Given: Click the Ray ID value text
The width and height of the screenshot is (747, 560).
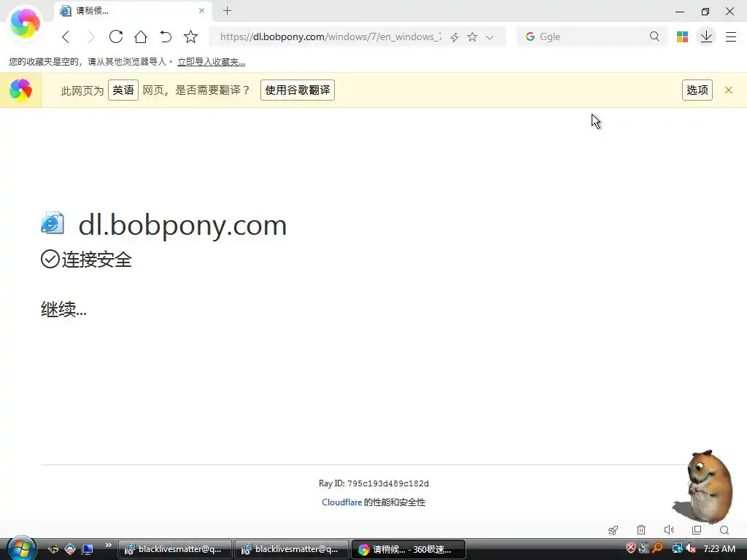Looking at the screenshot, I should [388, 483].
